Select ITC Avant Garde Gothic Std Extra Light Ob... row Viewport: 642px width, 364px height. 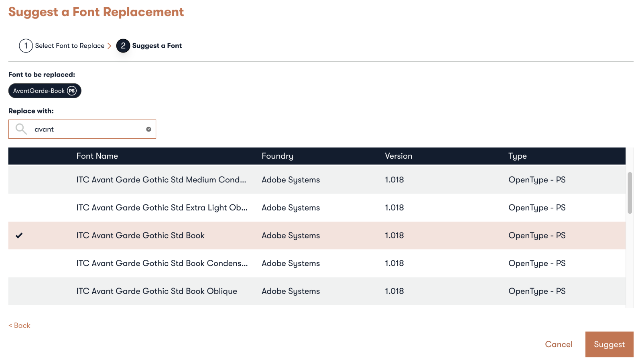point(317,208)
